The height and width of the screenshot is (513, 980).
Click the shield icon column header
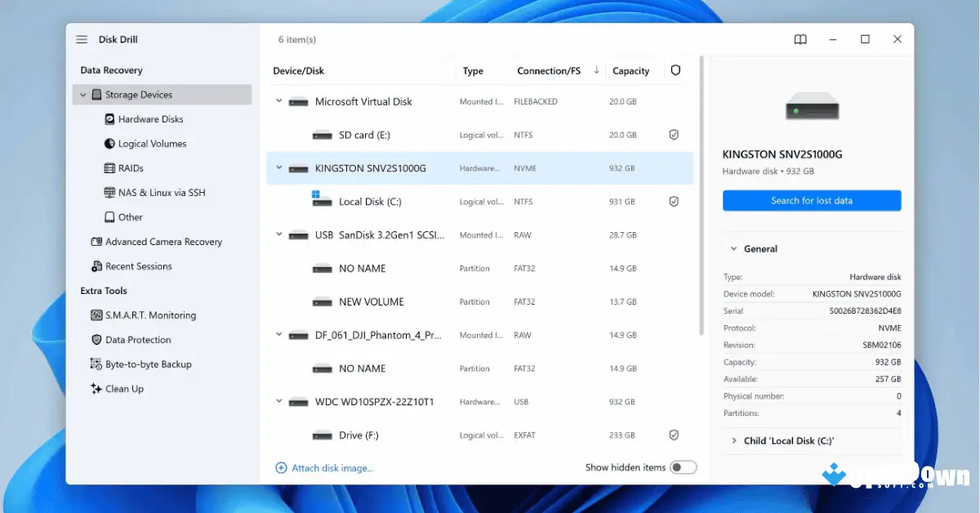point(675,70)
